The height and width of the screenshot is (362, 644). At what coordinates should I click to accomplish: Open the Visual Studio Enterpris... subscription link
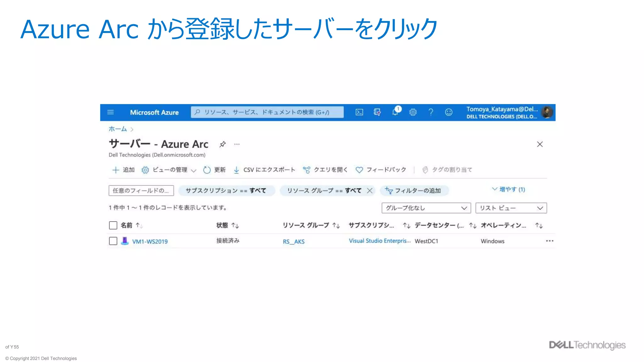pyautogui.click(x=380, y=241)
